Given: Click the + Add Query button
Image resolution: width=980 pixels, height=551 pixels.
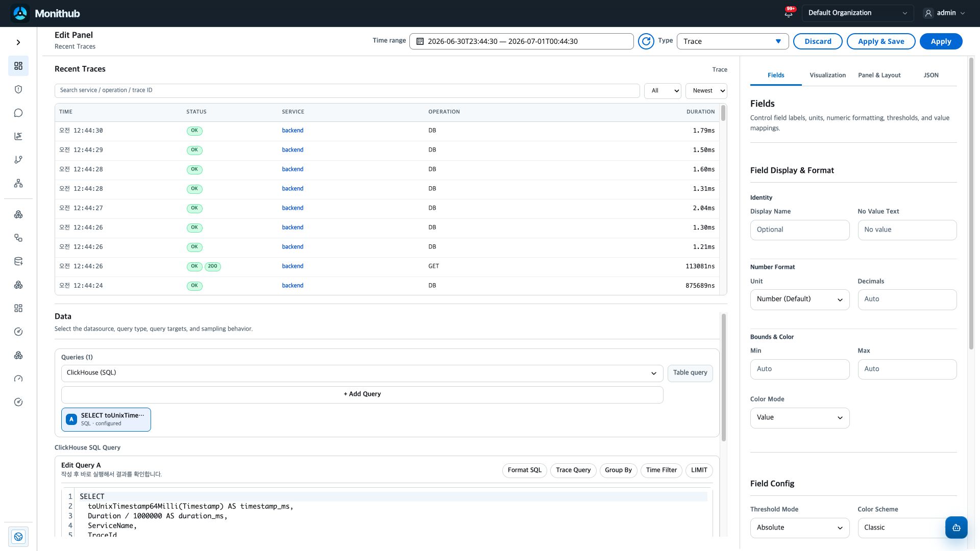Looking at the screenshot, I should [362, 394].
